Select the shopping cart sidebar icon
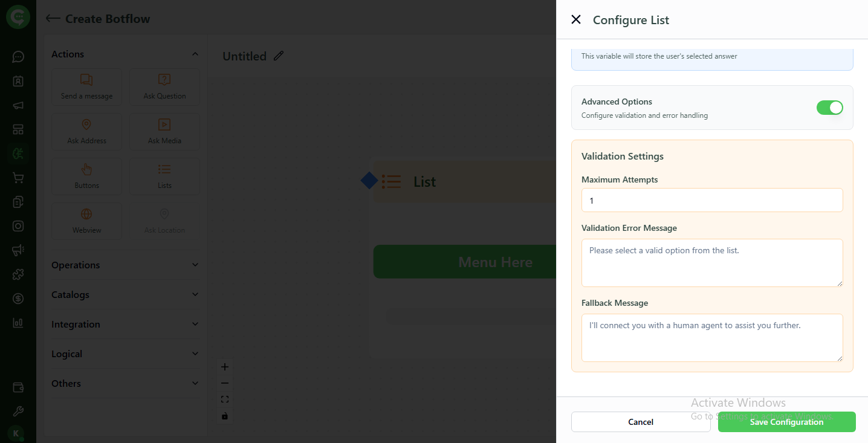868x443 pixels. coord(18,177)
